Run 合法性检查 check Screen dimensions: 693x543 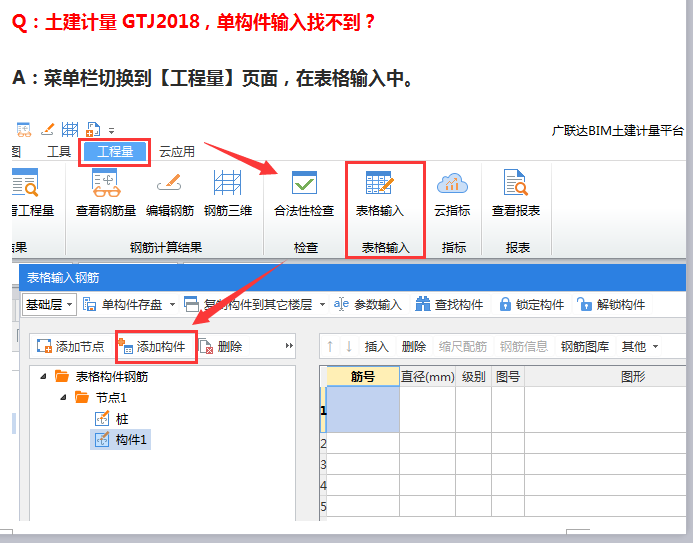[304, 194]
